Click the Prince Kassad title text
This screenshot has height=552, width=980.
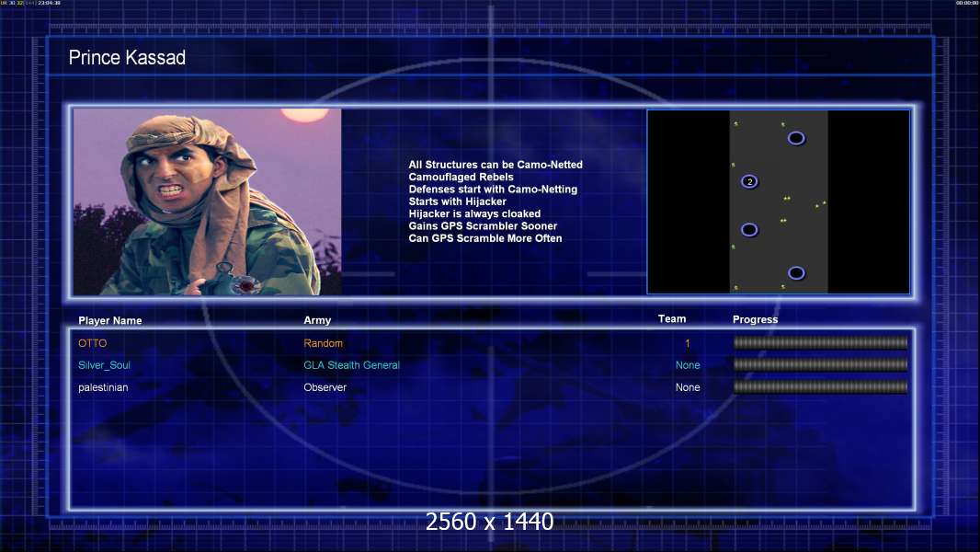[x=127, y=58]
